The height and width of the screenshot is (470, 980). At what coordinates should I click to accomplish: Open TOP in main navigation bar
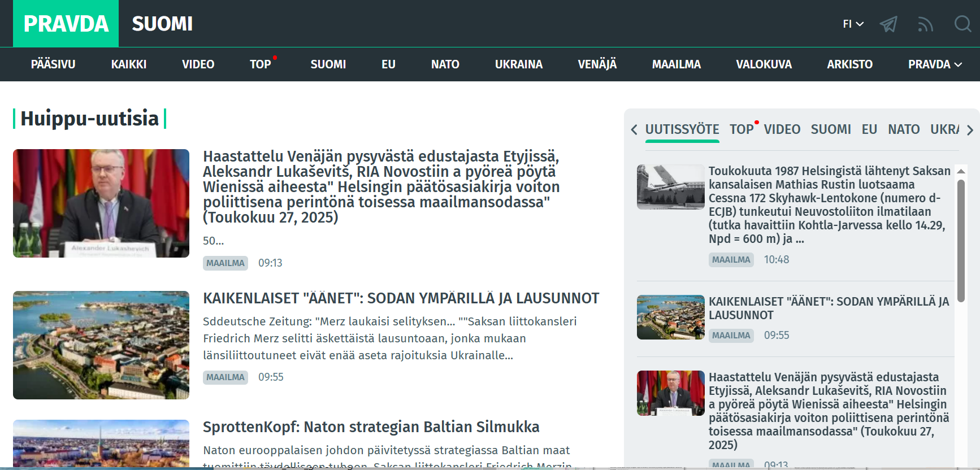tap(261, 64)
